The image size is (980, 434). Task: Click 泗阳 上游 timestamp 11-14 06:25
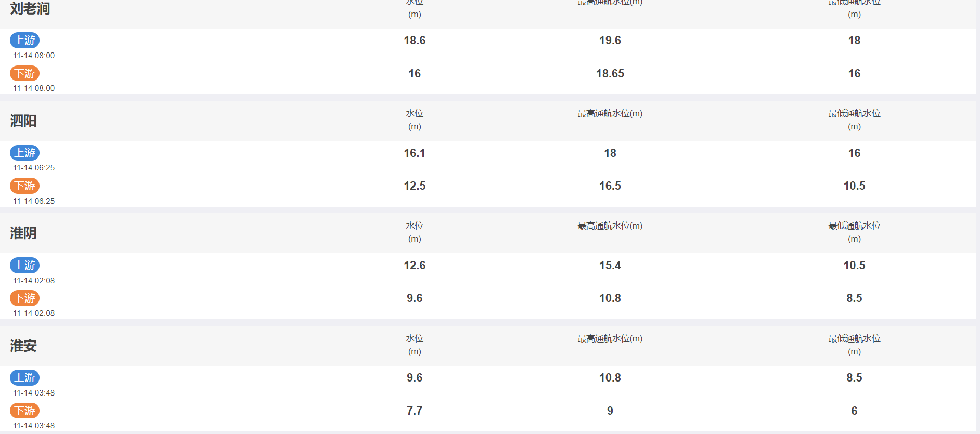(34, 168)
